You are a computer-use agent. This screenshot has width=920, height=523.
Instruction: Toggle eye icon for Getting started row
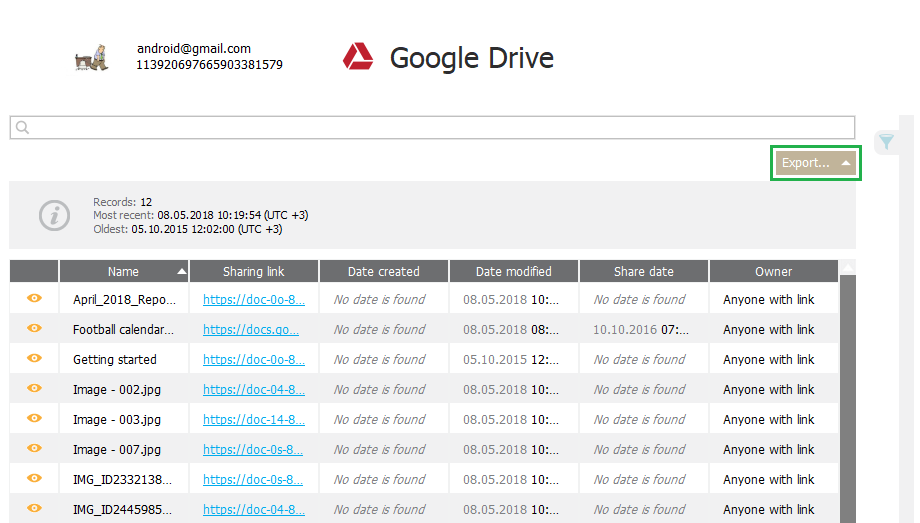tap(35, 359)
